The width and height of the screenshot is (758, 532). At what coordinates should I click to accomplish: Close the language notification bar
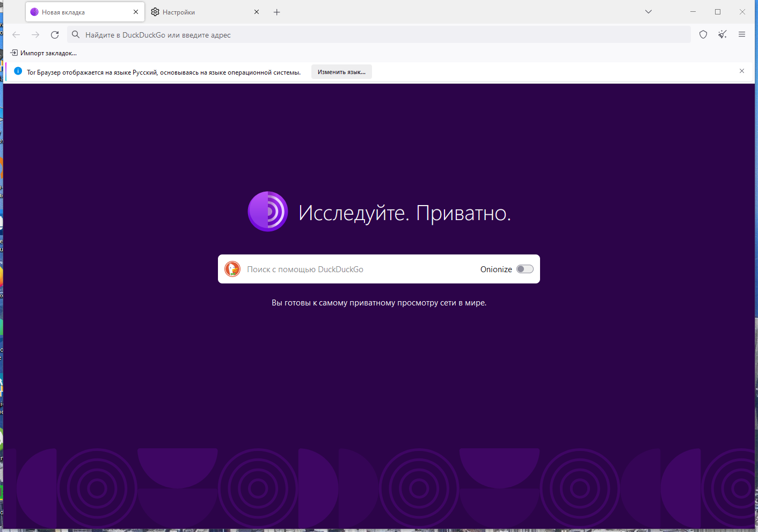pyautogui.click(x=742, y=71)
